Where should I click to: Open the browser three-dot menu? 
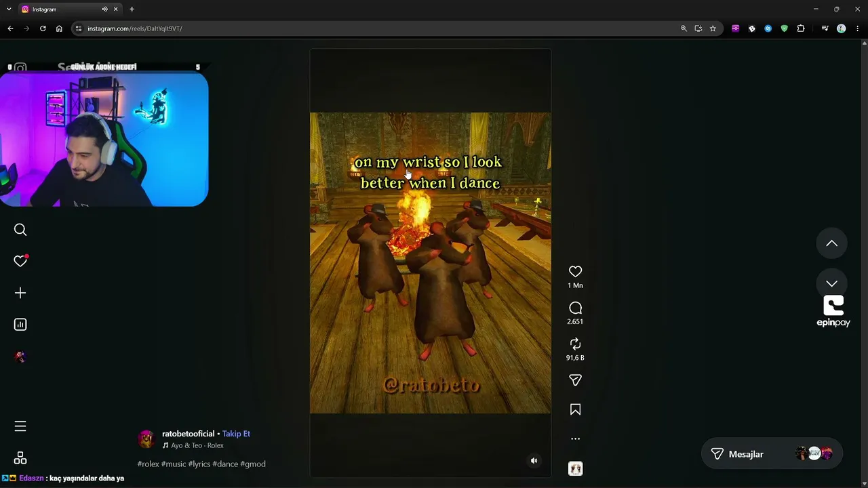click(858, 28)
